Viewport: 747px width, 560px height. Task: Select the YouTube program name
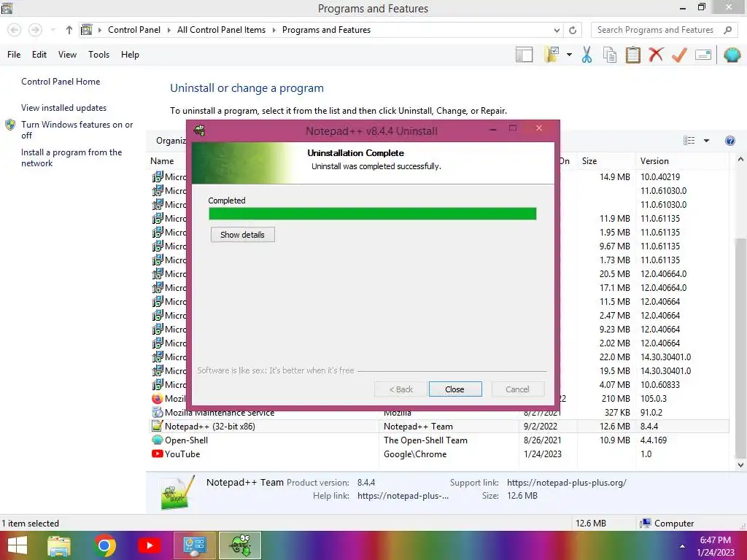pyautogui.click(x=182, y=454)
